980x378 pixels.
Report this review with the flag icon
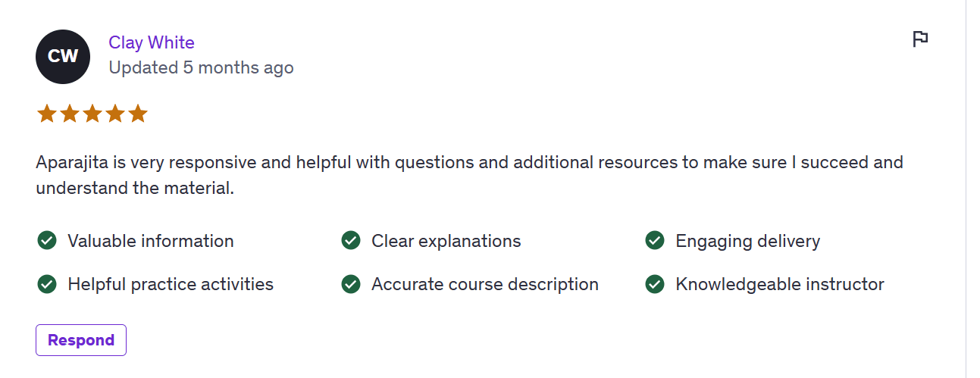[x=920, y=39]
